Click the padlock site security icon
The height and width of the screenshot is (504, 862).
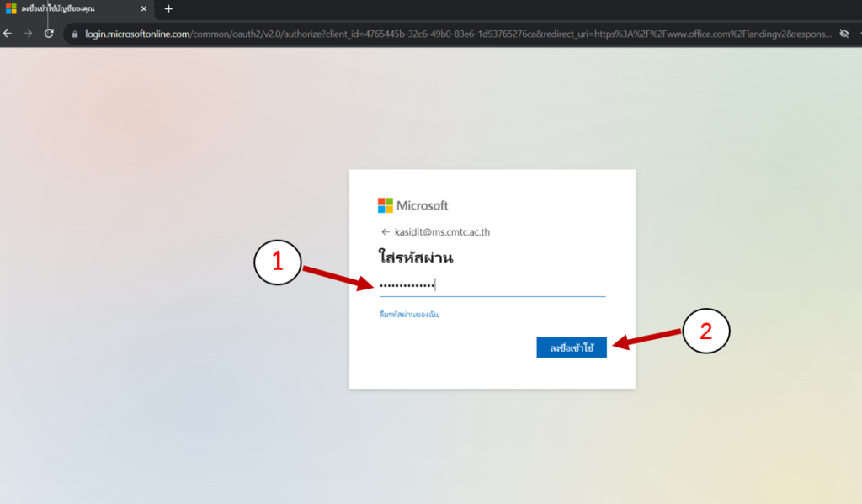75,34
